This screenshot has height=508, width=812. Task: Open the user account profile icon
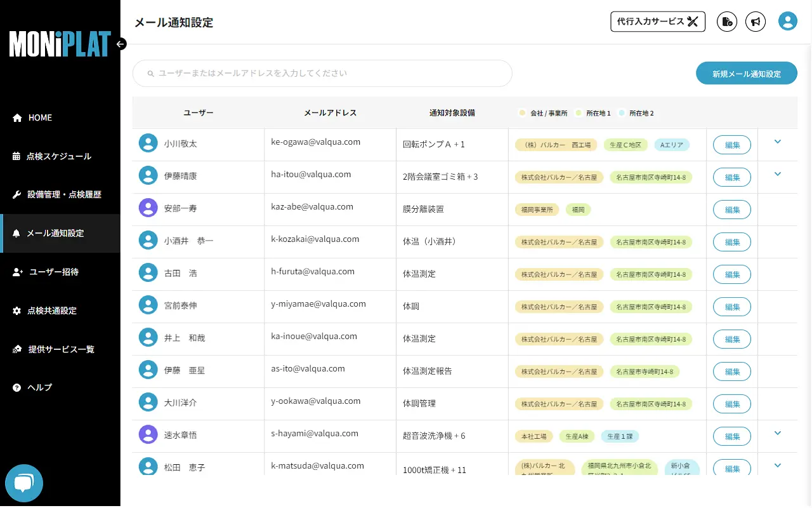click(788, 22)
